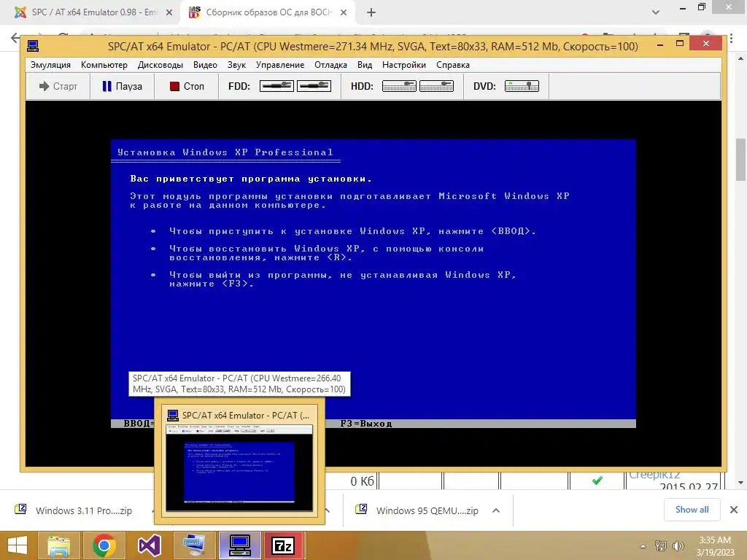Open Google Chrome from the taskbar

[x=104, y=545]
